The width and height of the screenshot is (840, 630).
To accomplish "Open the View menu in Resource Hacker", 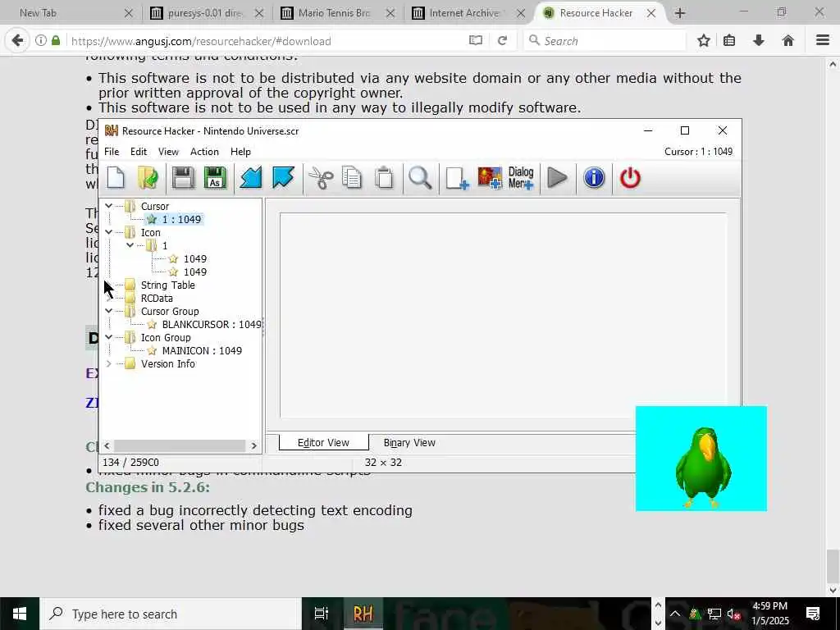I will 168,152.
